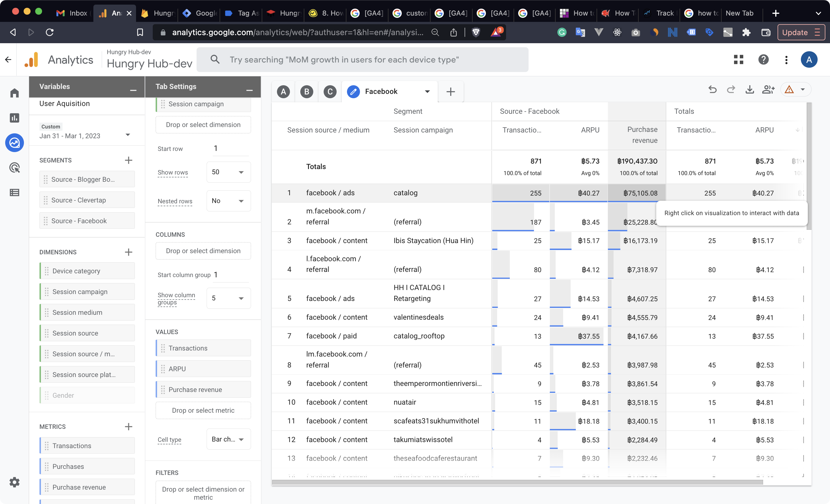
Task: Open Admin settings gear
Action: point(14,482)
